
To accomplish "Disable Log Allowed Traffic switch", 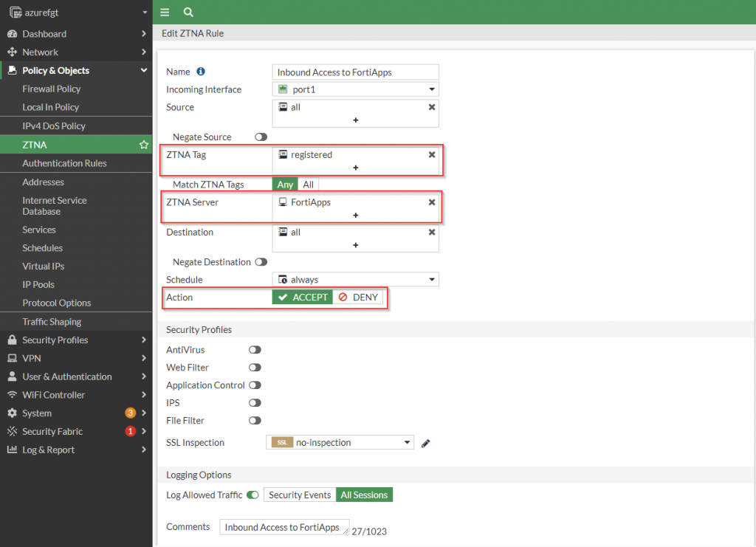I will tap(252, 495).
